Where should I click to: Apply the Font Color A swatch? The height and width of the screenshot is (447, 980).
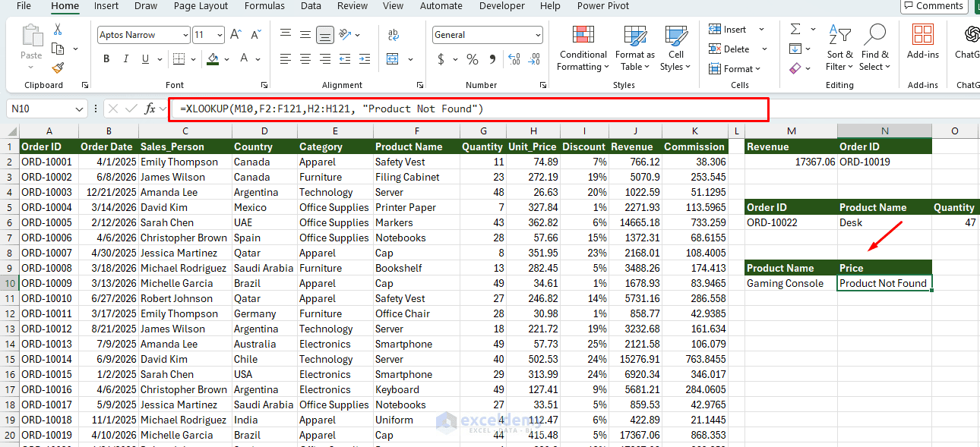click(245, 58)
